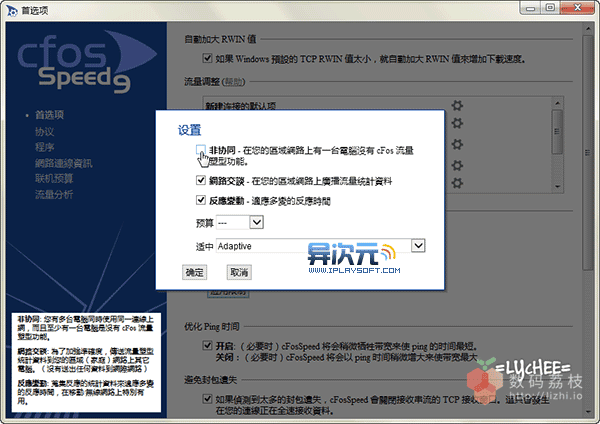Image resolution: width=600 pixels, height=424 pixels.
Task: Click the connection list scrollbar thumb
Action: 558,132
